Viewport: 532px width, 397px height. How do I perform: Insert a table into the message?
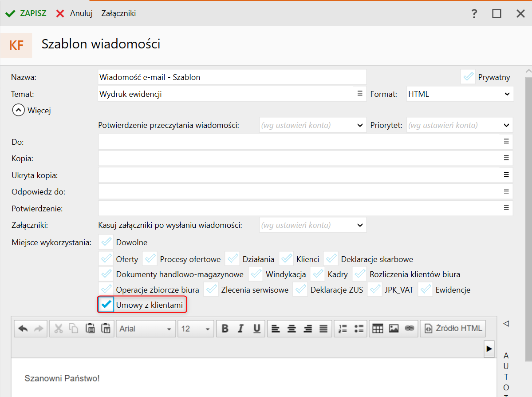(378, 329)
